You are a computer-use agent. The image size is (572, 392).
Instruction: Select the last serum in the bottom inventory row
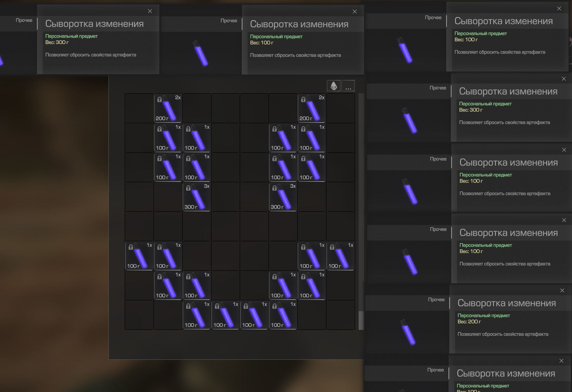click(x=283, y=315)
